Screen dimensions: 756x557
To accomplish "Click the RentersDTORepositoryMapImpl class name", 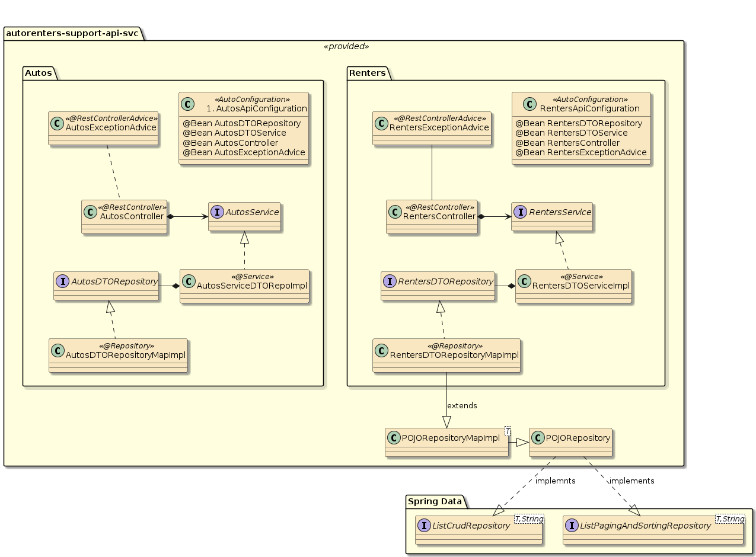I will [454, 354].
